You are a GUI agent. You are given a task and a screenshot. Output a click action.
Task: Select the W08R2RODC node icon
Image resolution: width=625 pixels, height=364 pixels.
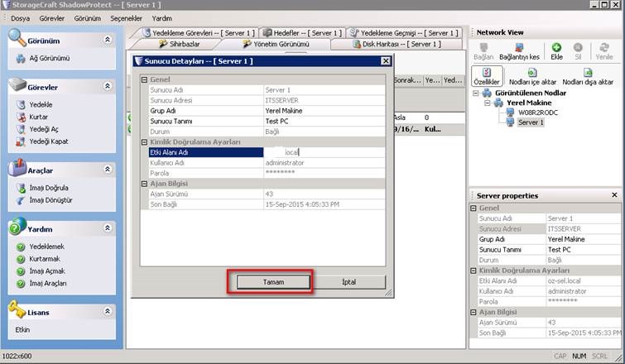tap(510, 113)
